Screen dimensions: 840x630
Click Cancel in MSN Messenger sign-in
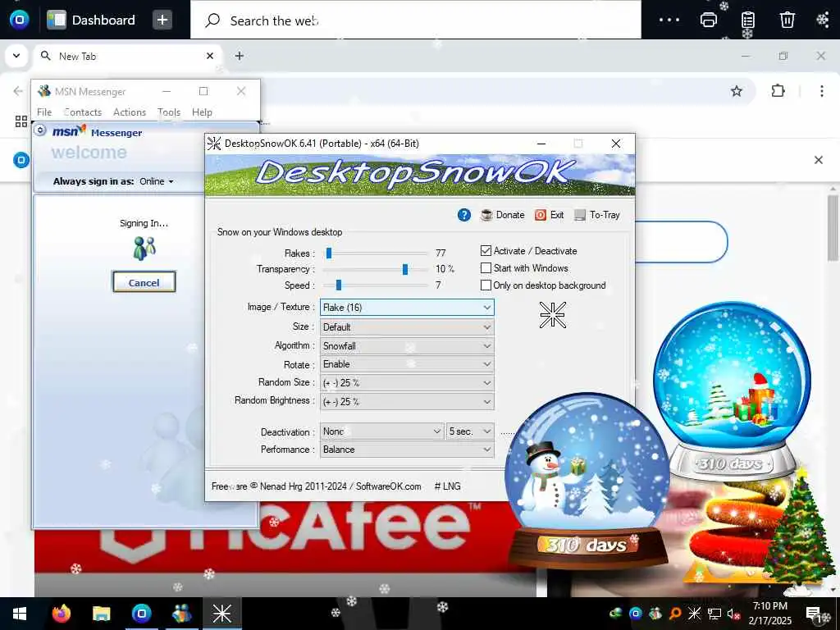click(x=144, y=282)
